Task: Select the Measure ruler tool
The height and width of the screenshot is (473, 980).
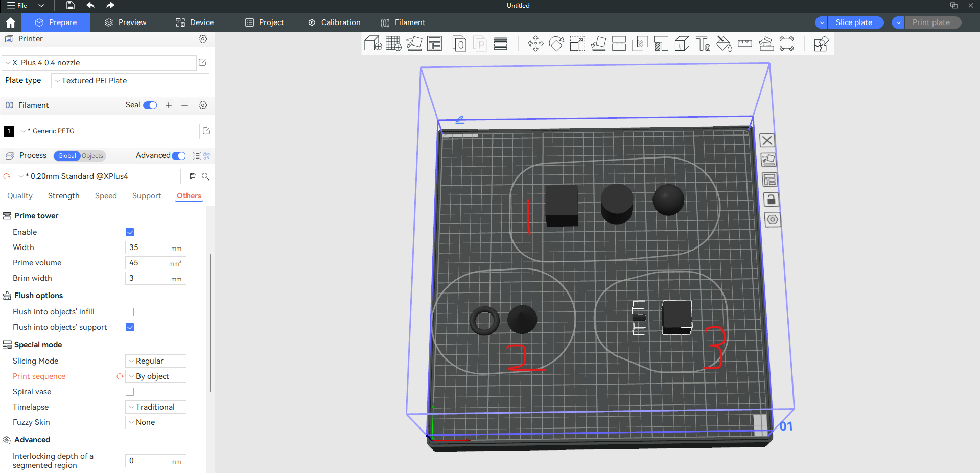Action: point(745,43)
